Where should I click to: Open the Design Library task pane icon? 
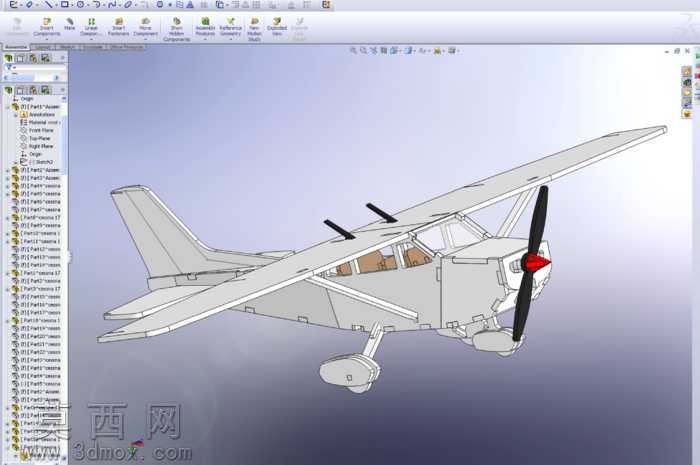pyautogui.click(x=687, y=82)
